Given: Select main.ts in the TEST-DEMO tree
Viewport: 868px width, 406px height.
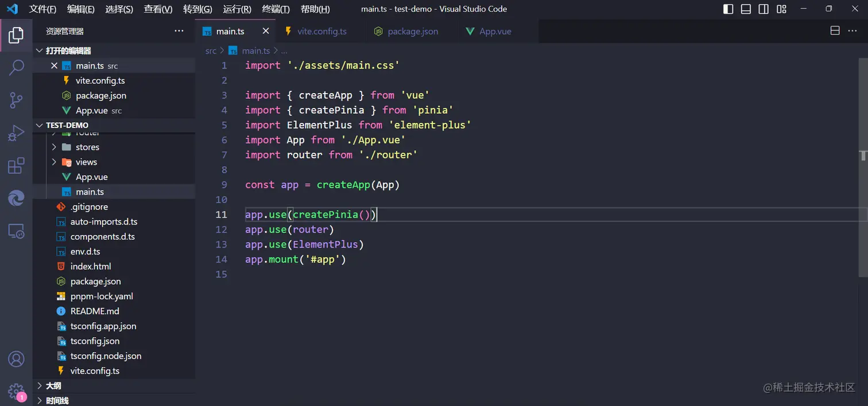Looking at the screenshot, I should [114, 192].
